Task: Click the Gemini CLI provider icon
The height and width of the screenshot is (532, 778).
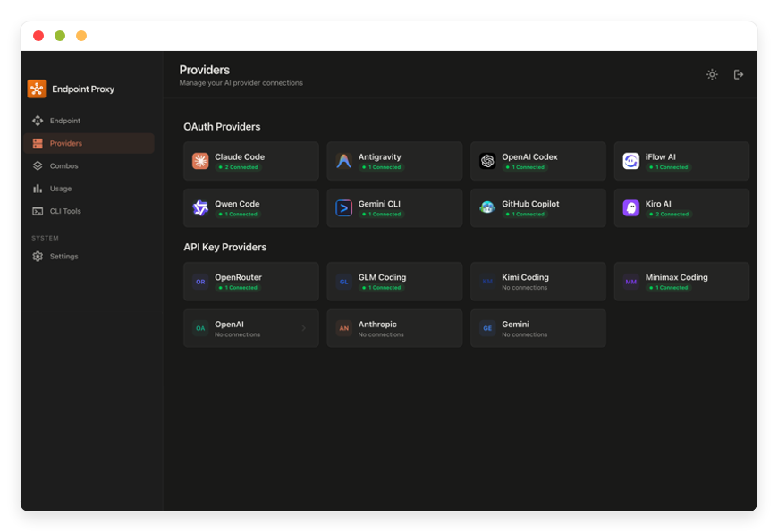Action: (344, 208)
